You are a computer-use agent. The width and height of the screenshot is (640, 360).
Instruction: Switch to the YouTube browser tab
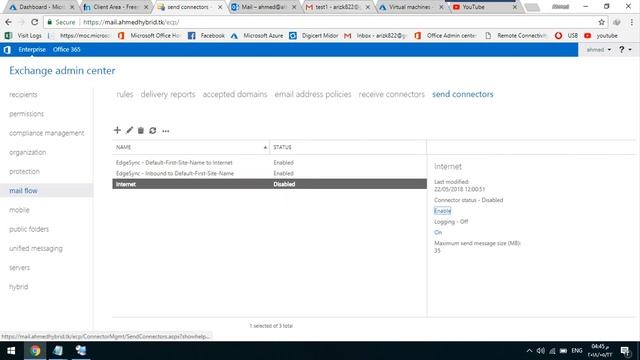click(x=484, y=7)
